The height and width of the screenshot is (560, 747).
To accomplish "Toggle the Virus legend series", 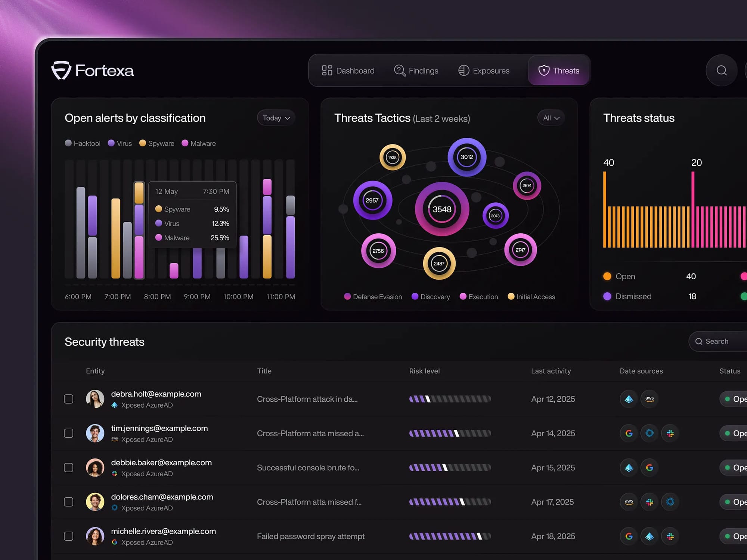I will pos(120,143).
